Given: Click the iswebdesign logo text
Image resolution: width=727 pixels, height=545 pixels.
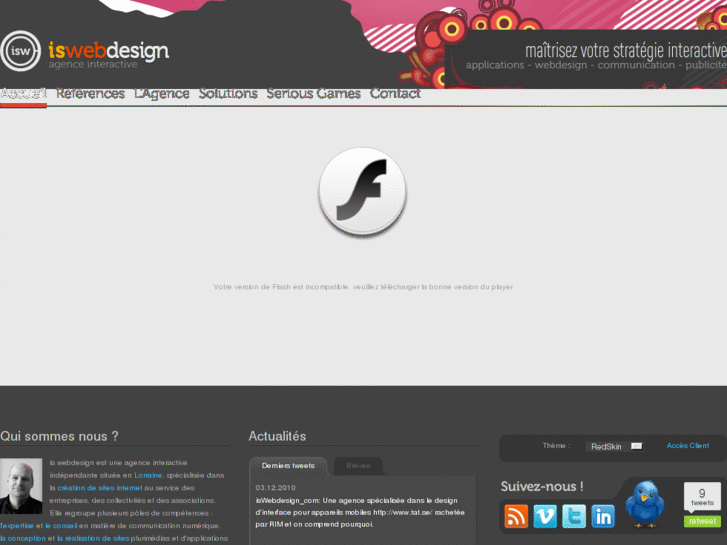Looking at the screenshot, I should click(x=109, y=51).
